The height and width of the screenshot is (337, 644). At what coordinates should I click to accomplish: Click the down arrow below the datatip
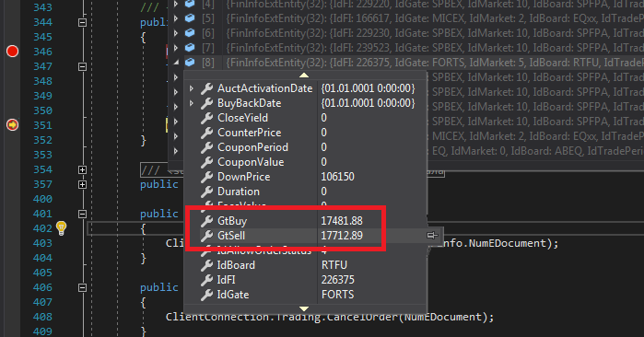pyautogui.click(x=304, y=308)
